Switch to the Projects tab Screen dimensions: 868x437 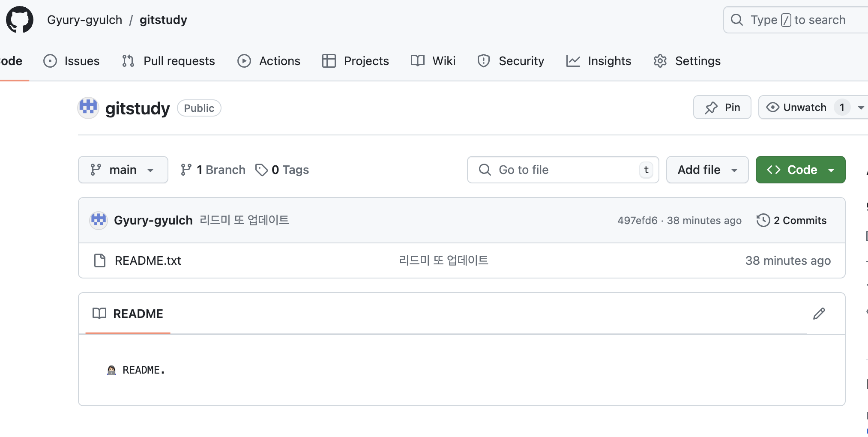[356, 61]
